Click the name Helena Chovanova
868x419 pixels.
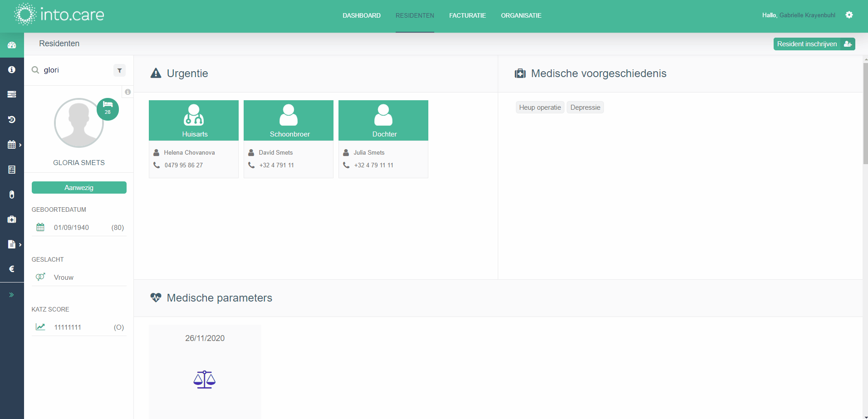190,153
